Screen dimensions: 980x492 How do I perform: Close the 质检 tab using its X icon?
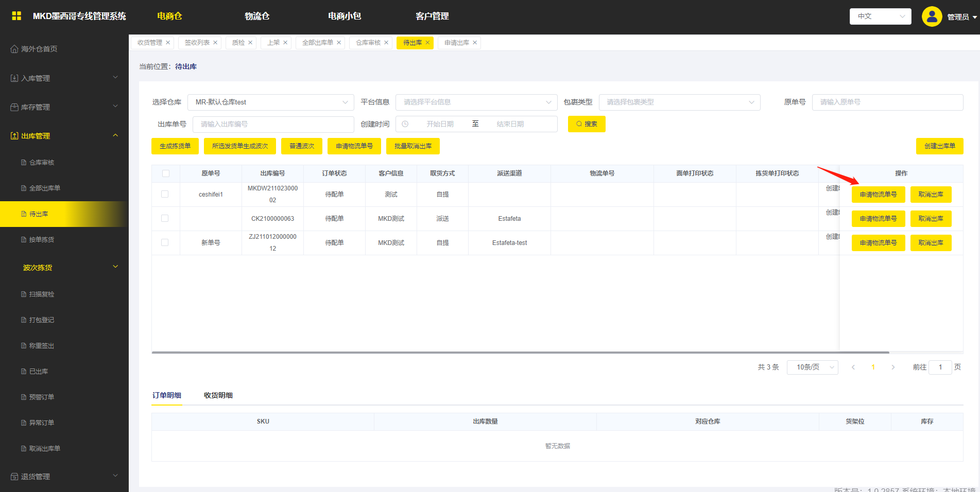click(250, 43)
